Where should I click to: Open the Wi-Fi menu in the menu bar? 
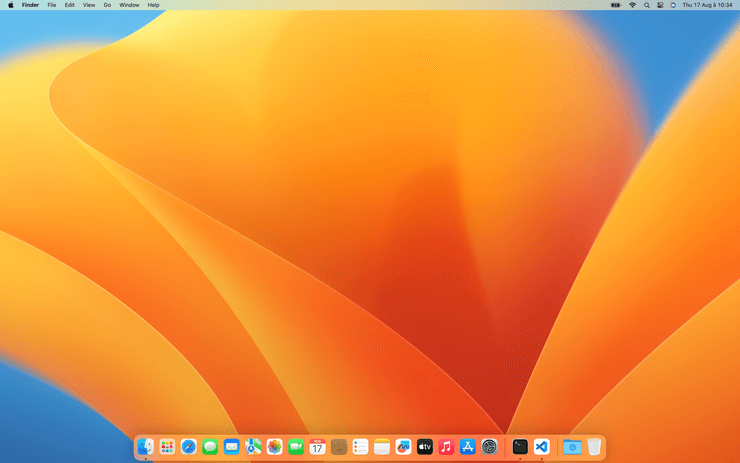click(632, 5)
